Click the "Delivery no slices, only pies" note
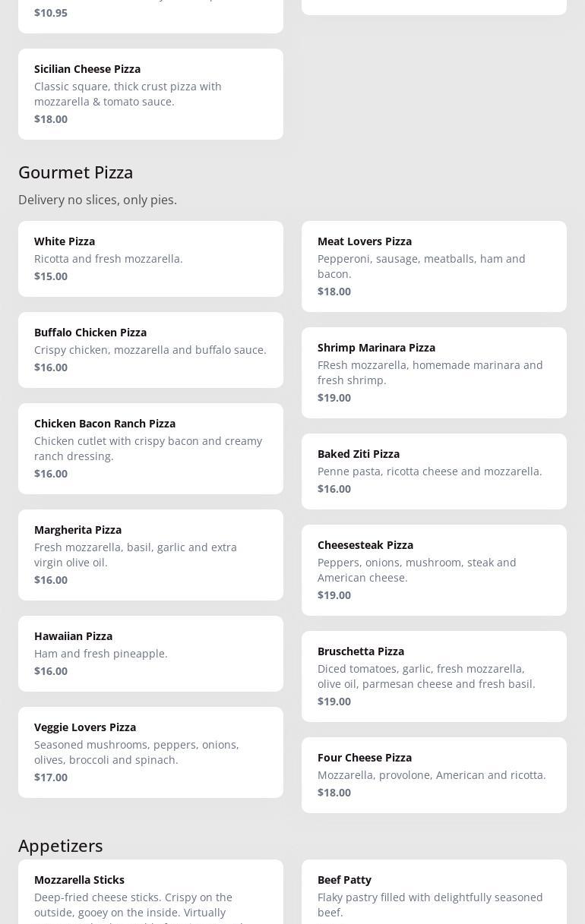 [x=97, y=200]
